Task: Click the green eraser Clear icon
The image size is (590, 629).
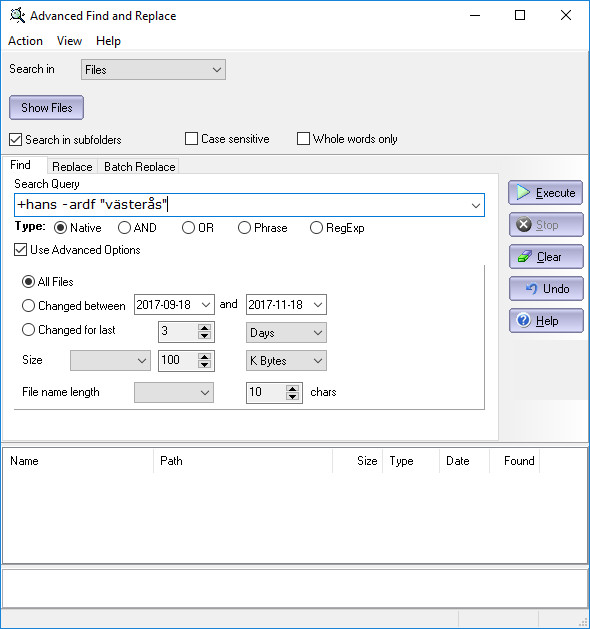Action: 525,256
